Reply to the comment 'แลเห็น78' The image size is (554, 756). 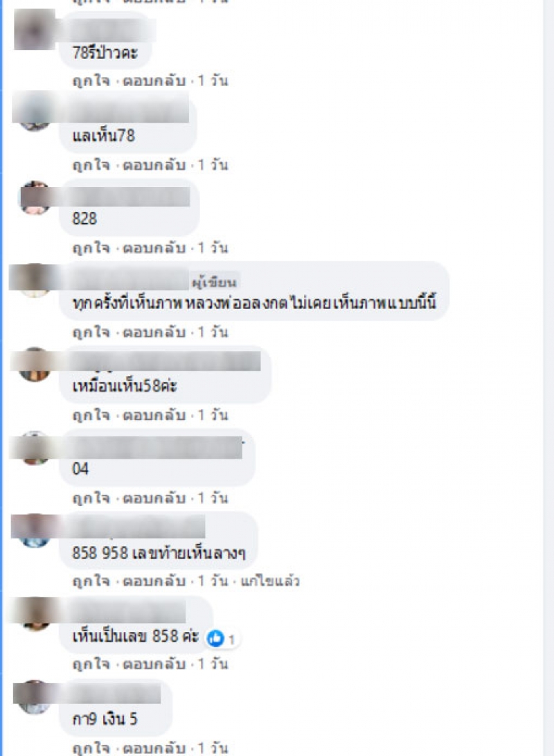click(x=154, y=165)
